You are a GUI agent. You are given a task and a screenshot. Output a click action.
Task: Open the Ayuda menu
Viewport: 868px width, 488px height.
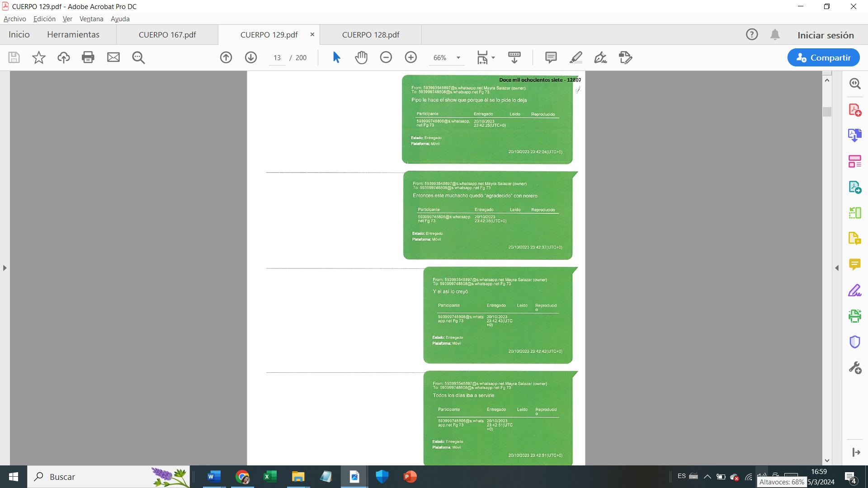tap(120, 19)
